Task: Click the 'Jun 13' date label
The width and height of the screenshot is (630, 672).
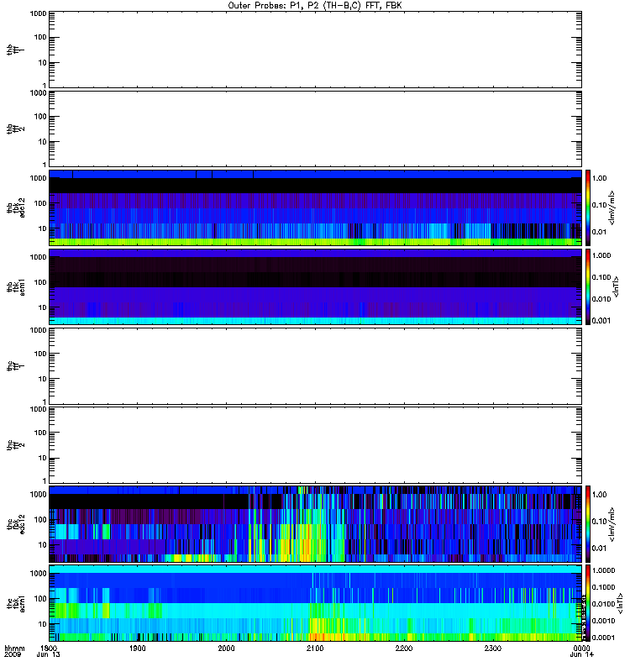Action: pyautogui.click(x=49, y=654)
